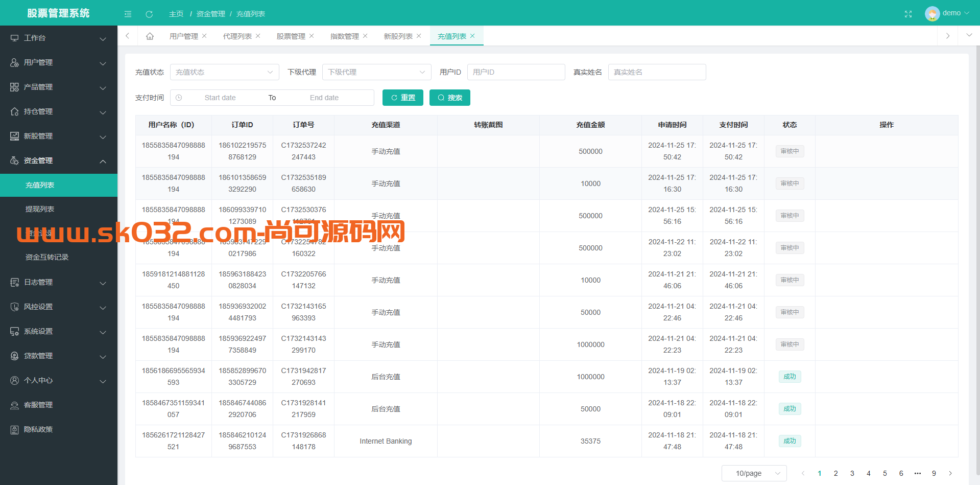Expand the 日志管理 sidebar chevron
The width and height of the screenshot is (980, 485).
[103, 283]
